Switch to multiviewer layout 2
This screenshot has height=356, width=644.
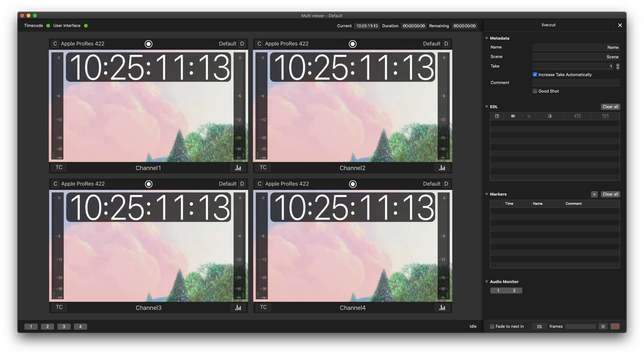point(48,327)
